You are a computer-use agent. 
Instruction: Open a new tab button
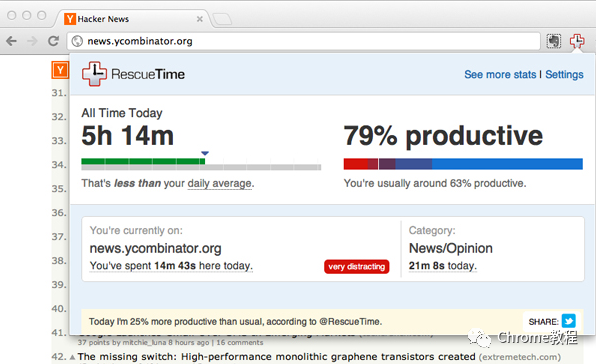click(x=222, y=19)
